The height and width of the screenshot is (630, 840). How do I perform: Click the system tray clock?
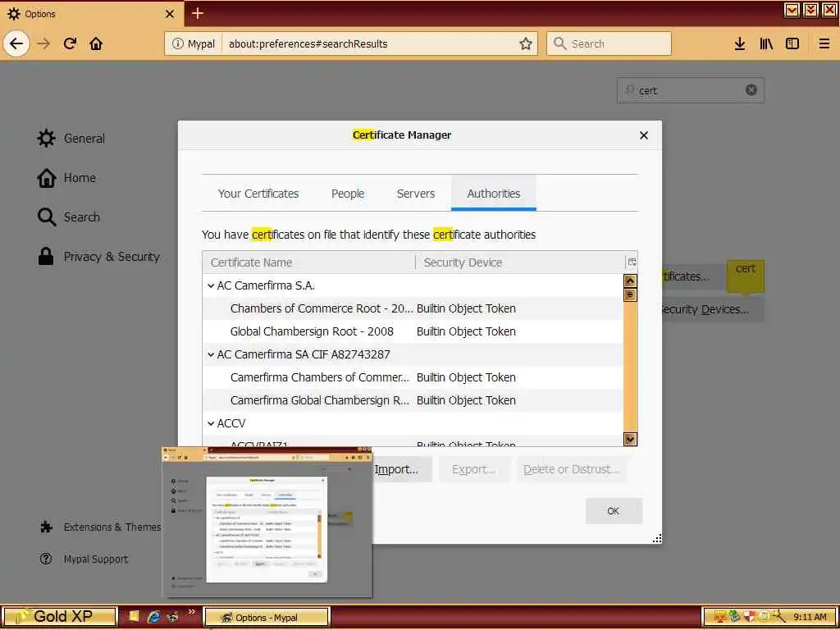click(810, 617)
